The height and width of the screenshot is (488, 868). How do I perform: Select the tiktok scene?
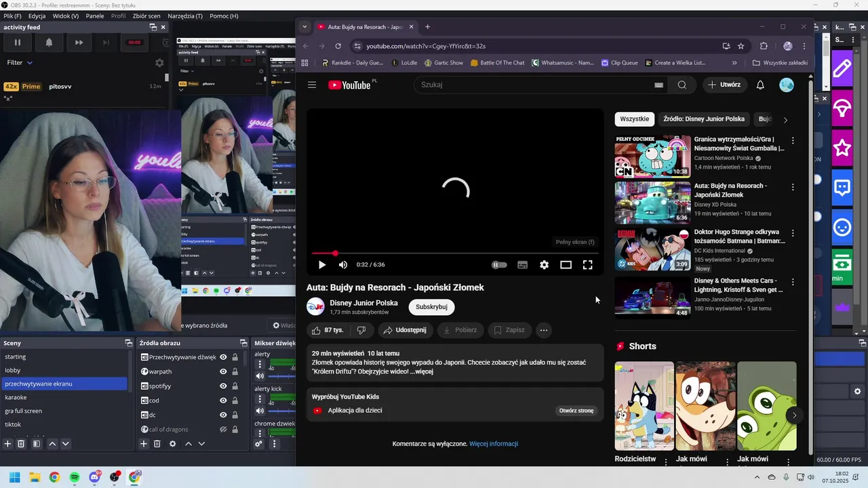tap(64, 424)
